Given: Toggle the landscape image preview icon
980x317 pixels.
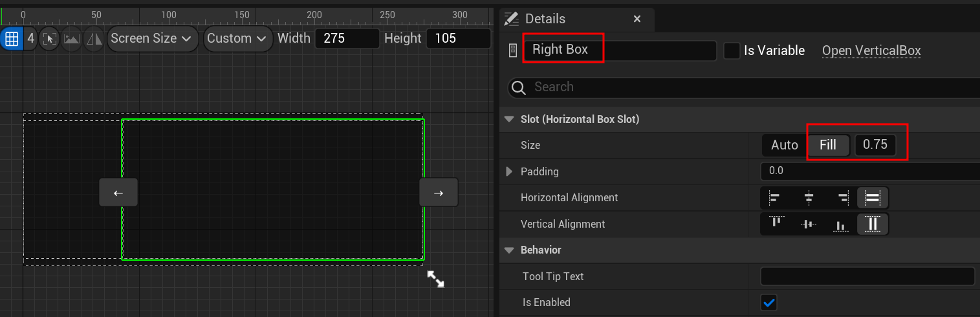Looking at the screenshot, I should [x=72, y=39].
